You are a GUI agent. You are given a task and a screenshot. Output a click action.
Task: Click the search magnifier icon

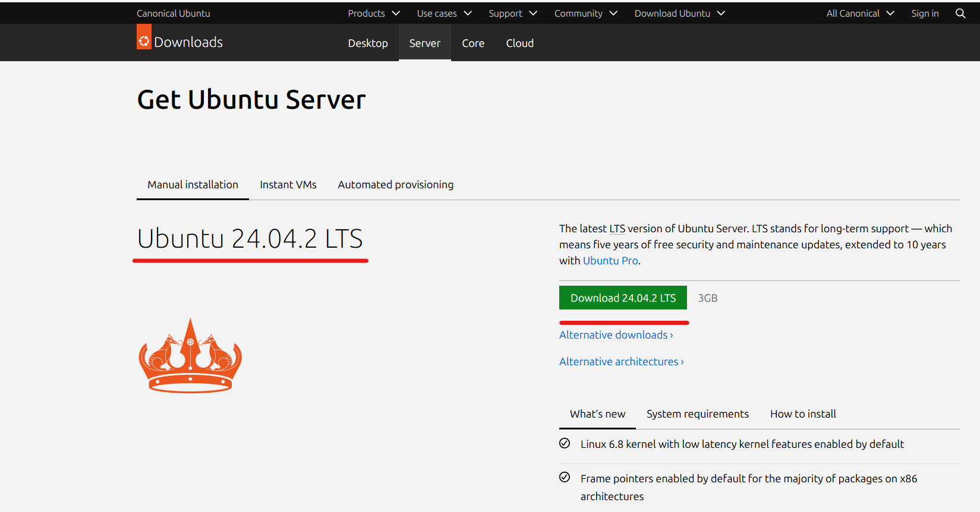(x=960, y=13)
